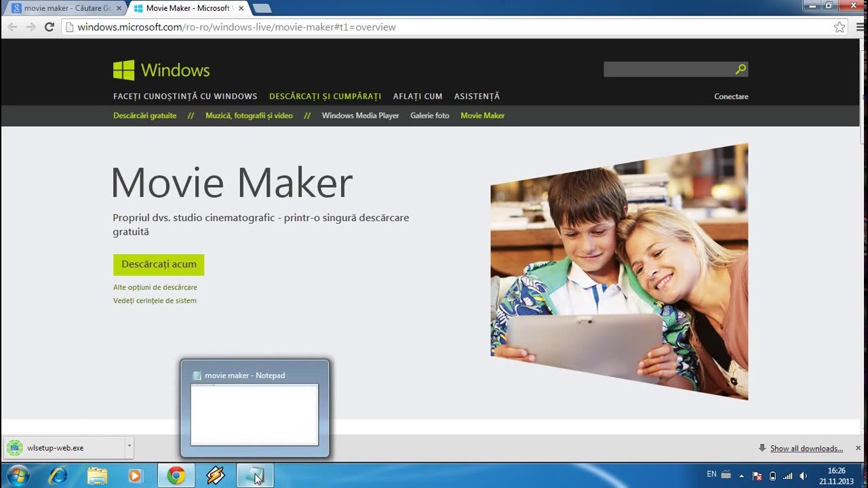The image size is (868, 488).
Task: Click the site search input field
Action: (669, 69)
